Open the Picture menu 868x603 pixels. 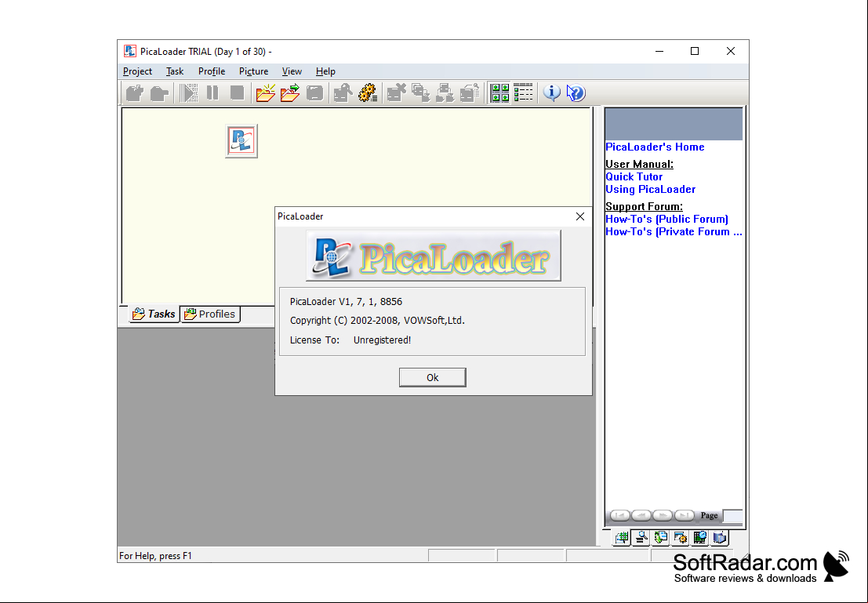(253, 71)
